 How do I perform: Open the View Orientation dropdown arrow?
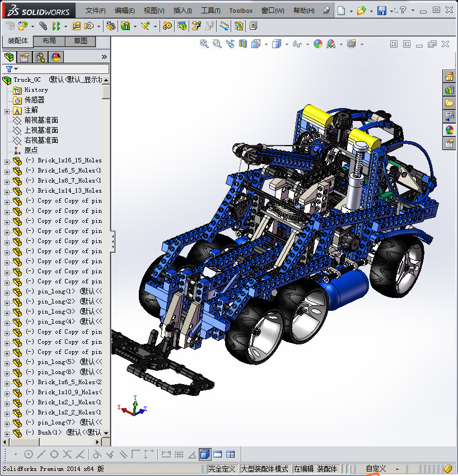coord(266,45)
